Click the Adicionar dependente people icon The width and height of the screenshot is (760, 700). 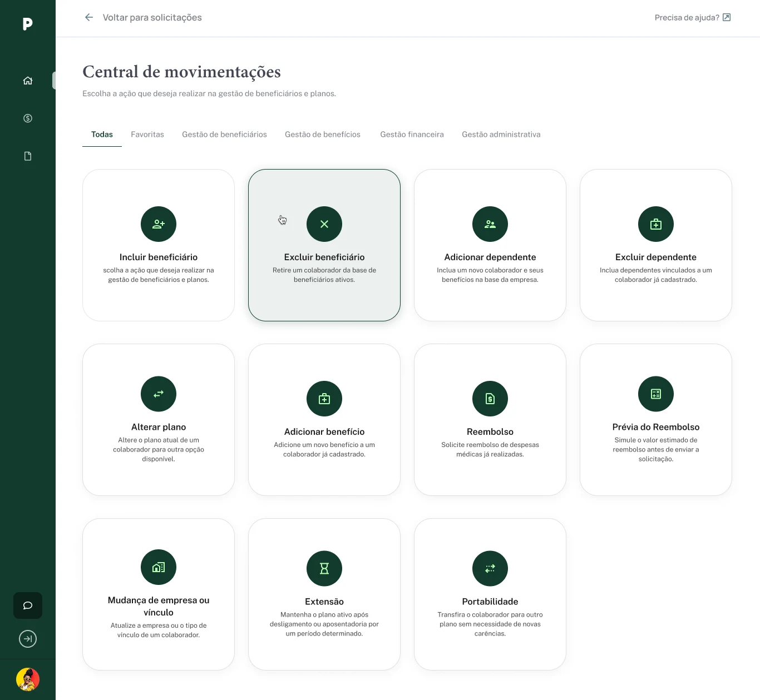tap(490, 224)
